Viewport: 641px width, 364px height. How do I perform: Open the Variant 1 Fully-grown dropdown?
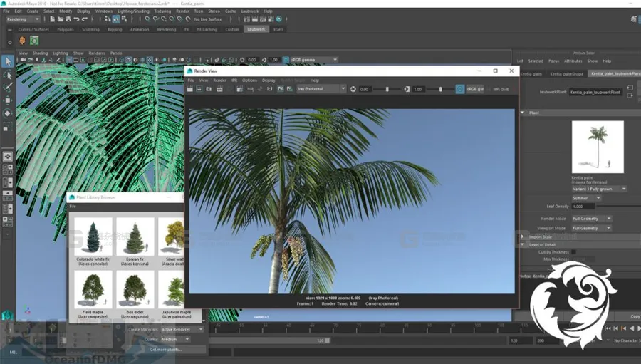click(x=599, y=189)
